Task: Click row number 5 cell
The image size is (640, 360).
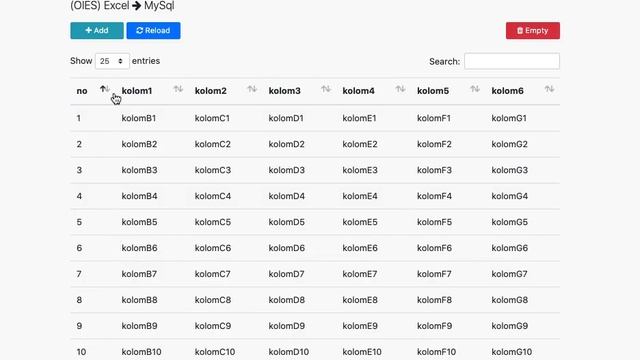Action: click(x=79, y=222)
